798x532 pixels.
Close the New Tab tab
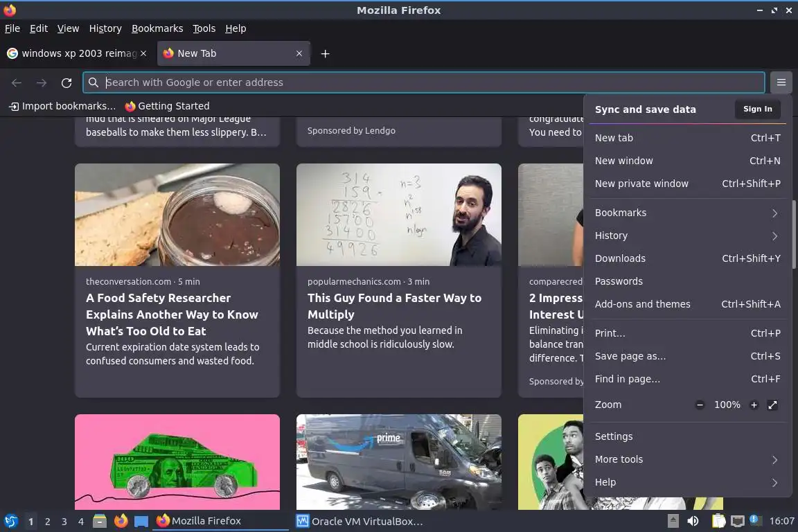click(x=299, y=53)
